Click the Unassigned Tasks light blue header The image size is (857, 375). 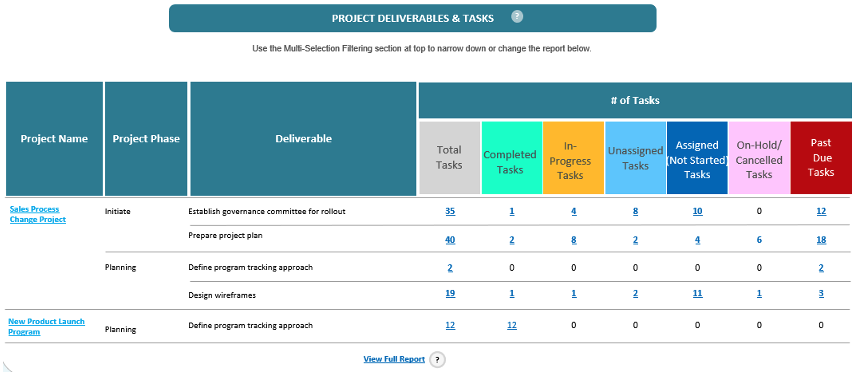point(635,157)
